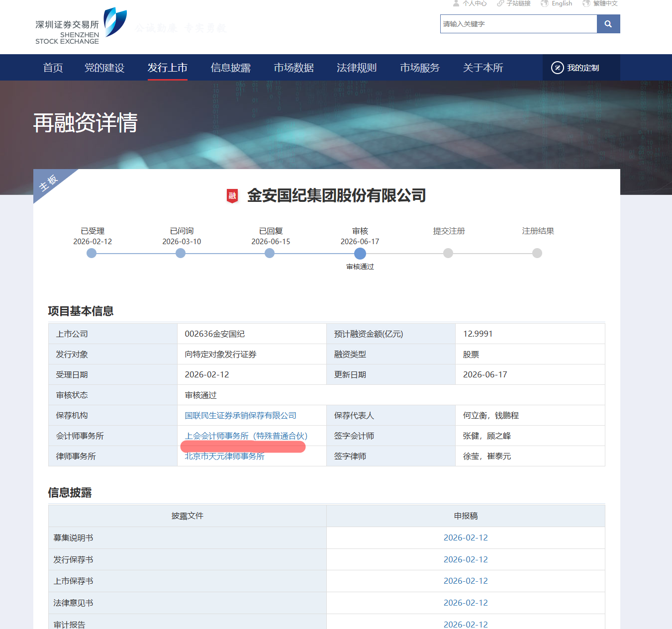Open the 首页 menu
This screenshot has width=672, height=629.
[x=53, y=68]
